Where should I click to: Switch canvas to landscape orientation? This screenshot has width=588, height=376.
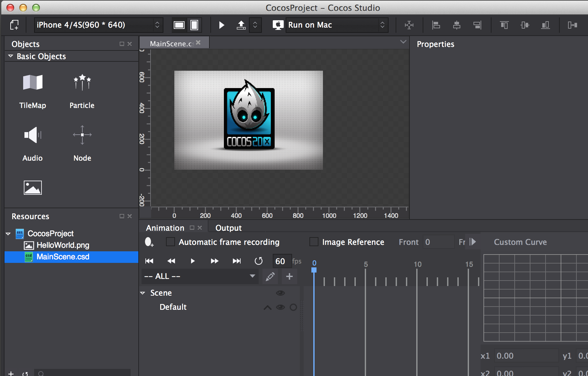point(179,25)
